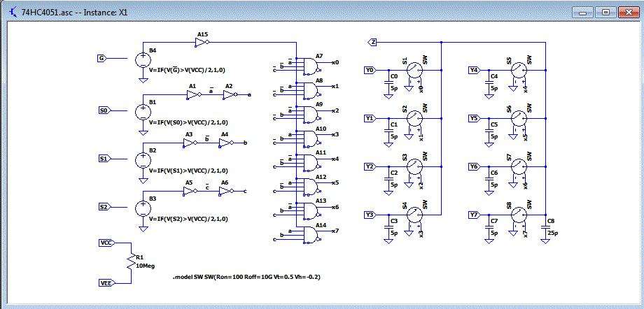Click the x7 net label at A14 output

335,231
